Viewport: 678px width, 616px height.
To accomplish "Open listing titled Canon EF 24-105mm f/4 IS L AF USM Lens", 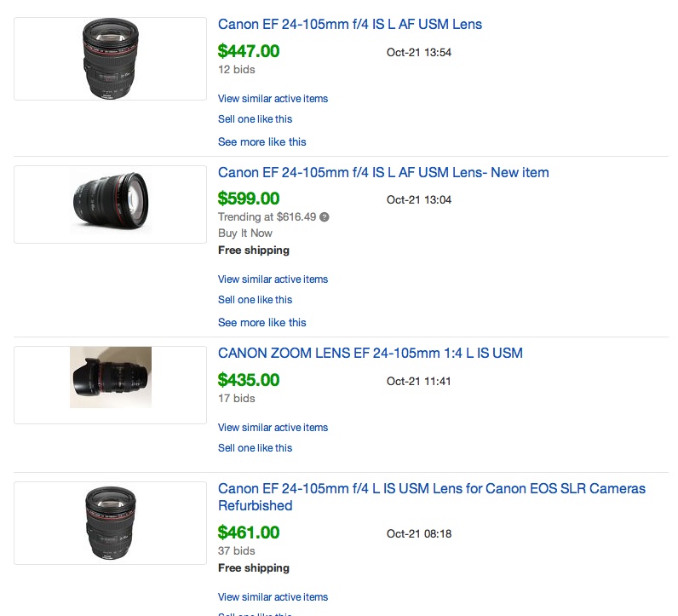I will 350,24.
